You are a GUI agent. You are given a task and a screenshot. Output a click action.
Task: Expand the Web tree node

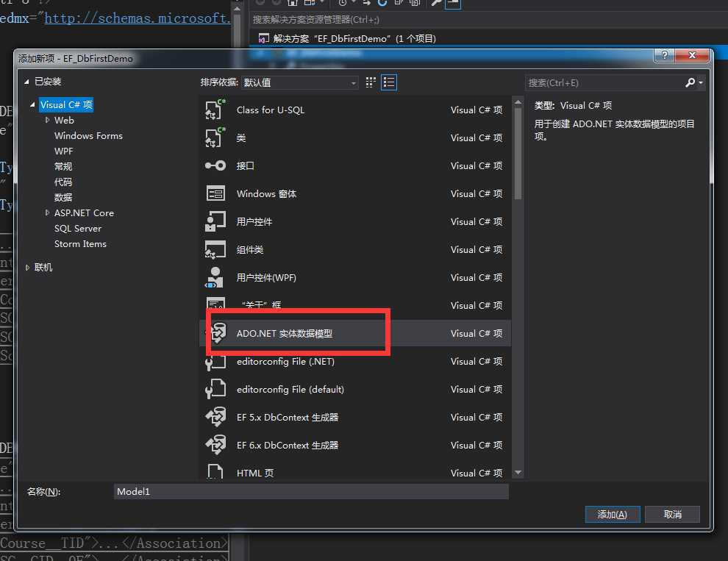click(x=47, y=121)
